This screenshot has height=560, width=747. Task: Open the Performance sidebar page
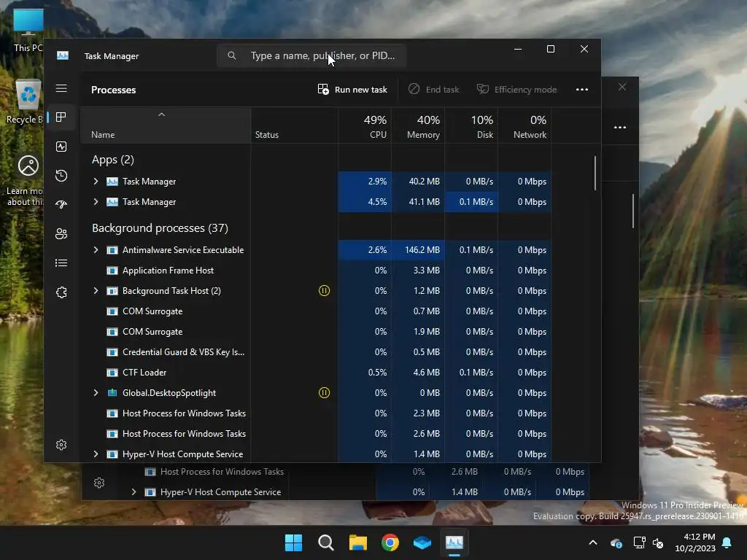pos(61,147)
